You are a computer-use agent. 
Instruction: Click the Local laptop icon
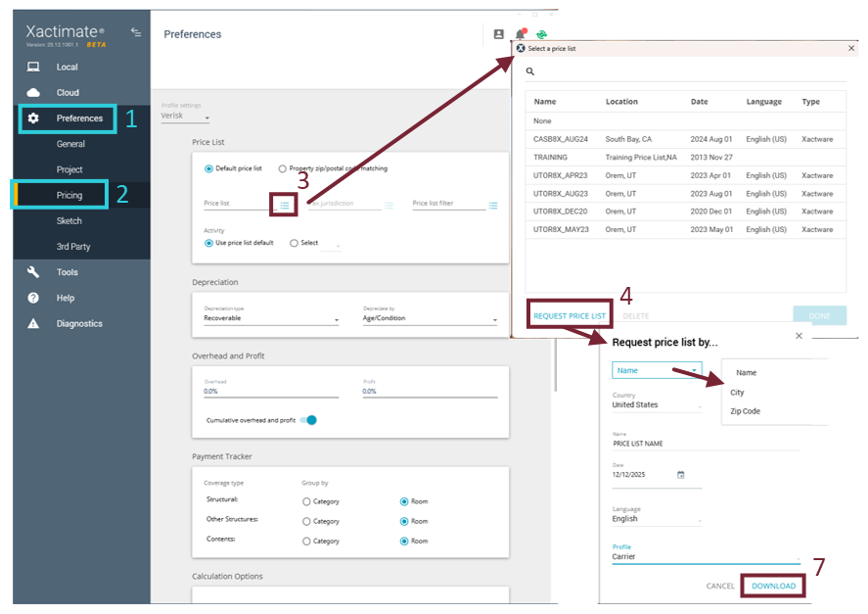pyautogui.click(x=33, y=67)
